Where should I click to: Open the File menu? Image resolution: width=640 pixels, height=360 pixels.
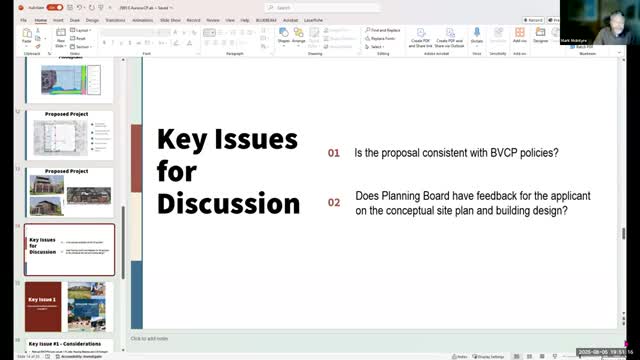[23, 20]
